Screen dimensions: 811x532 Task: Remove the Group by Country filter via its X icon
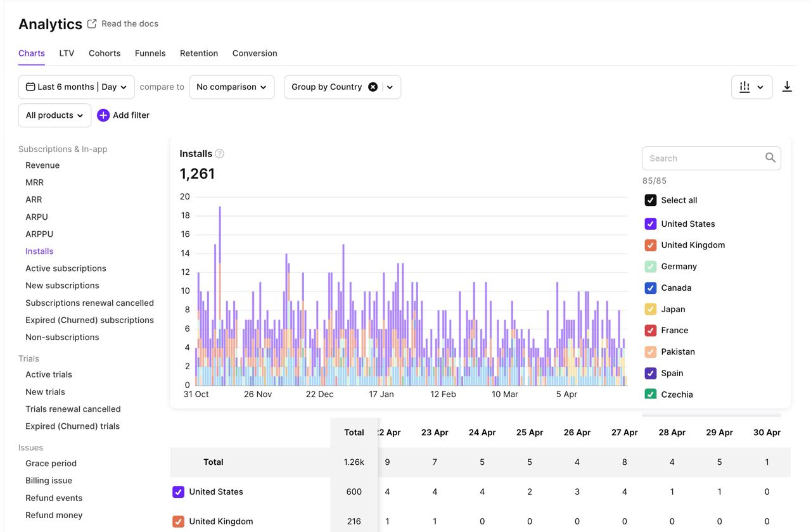(373, 86)
